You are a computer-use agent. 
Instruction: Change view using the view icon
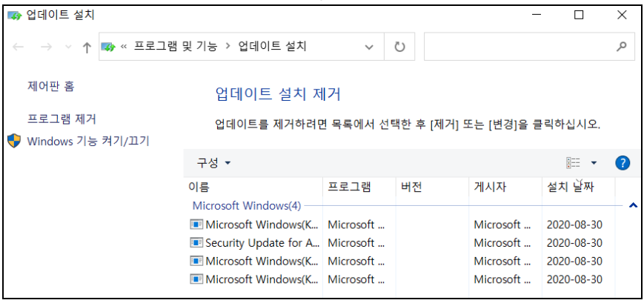pyautogui.click(x=573, y=163)
